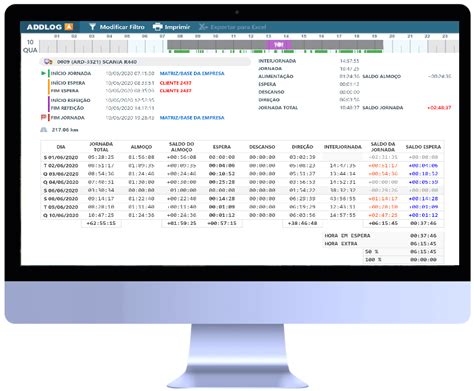Click the SALDO DA JORNADA column header
The image size is (474, 391).
click(x=383, y=147)
